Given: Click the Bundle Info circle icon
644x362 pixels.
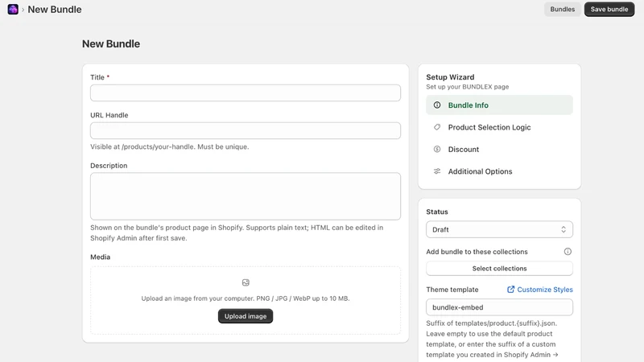Looking at the screenshot, I should [x=437, y=105].
